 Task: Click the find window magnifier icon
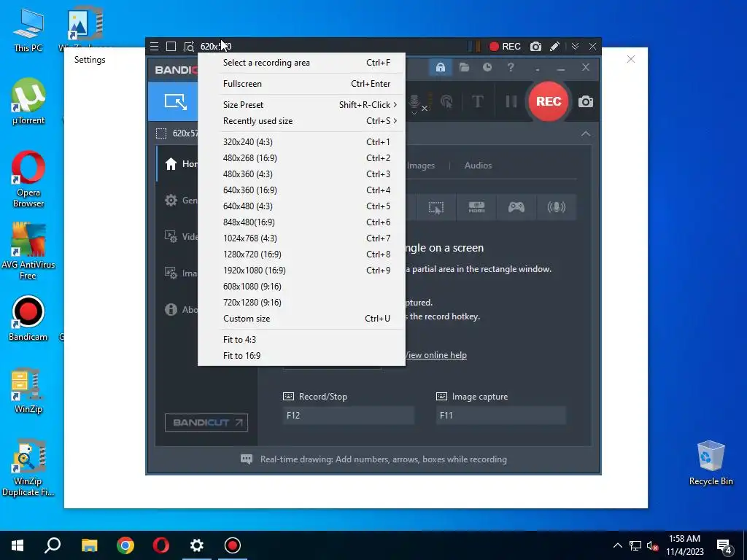click(189, 47)
